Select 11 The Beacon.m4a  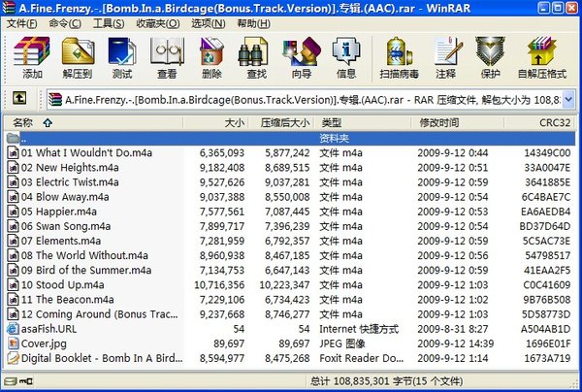(67, 300)
